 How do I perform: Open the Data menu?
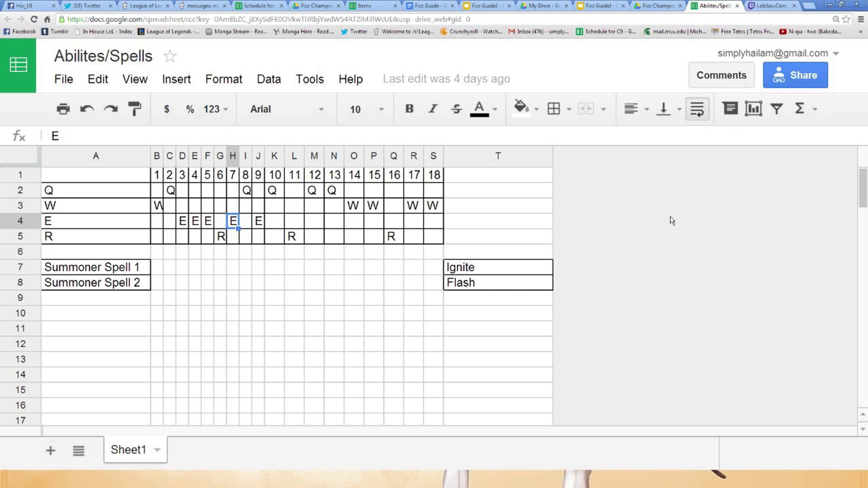pos(269,79)
